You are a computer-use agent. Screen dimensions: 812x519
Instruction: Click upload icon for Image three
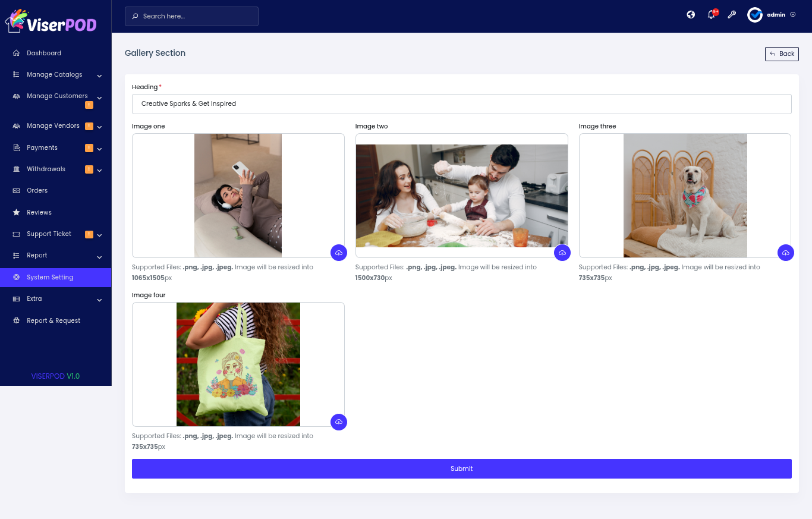click(x=786, y=253)
